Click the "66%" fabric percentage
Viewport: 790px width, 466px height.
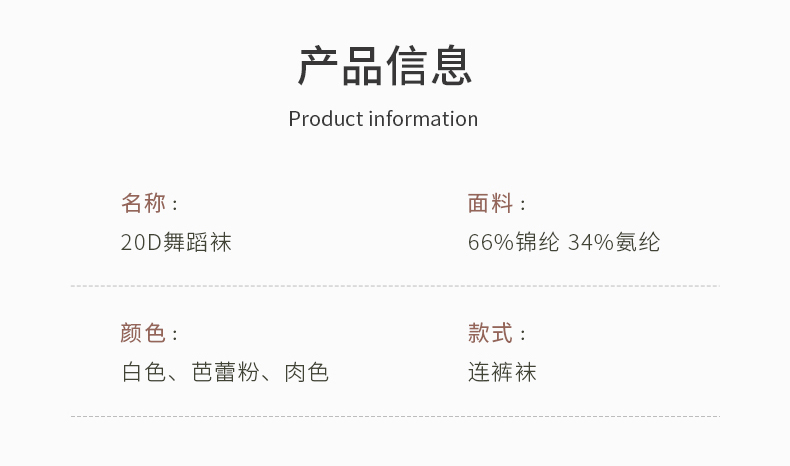pos(490,242)
